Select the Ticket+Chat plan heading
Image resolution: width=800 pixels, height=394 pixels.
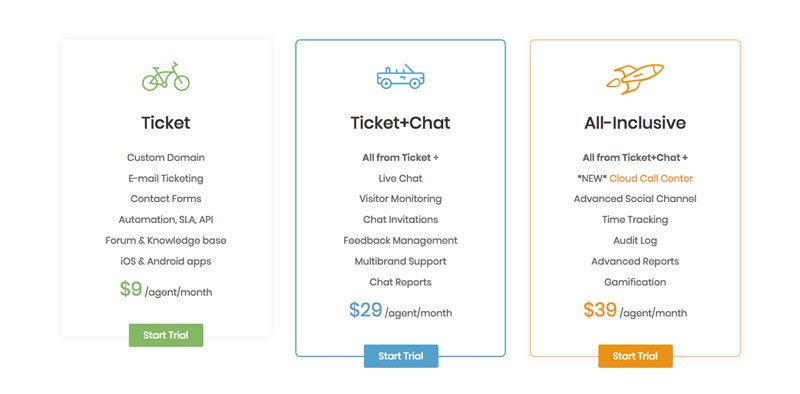point(401,122)
